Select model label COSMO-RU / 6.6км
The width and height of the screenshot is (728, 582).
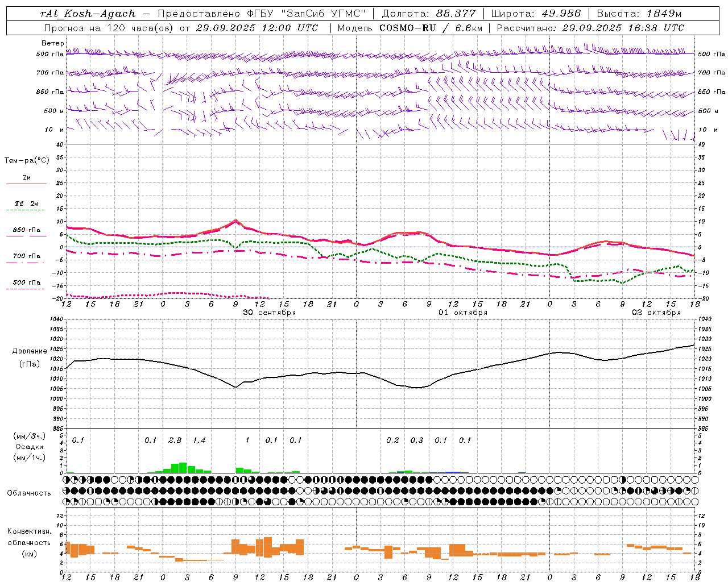pos(431,28)
